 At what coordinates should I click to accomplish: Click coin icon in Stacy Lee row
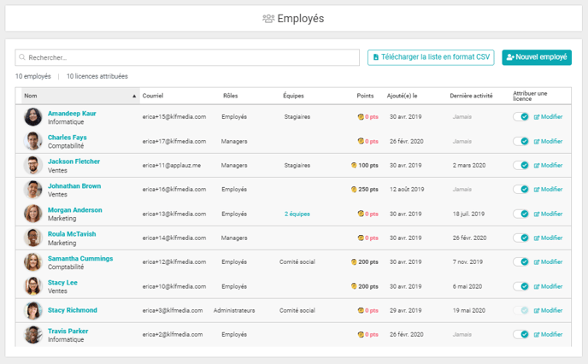(354, 286)
